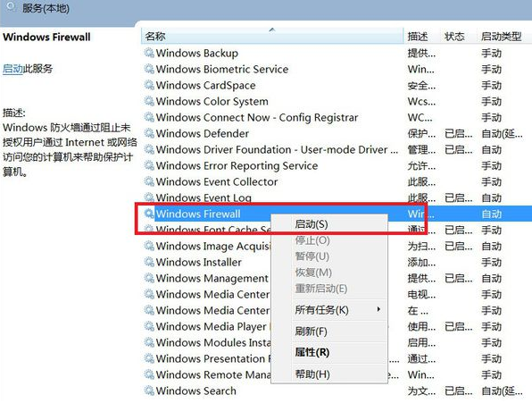Image resolution: width=532 pixels, height=403 pixels.
Task: Click the gear icon beside Windows Defender
Action: tap(149, 133)
